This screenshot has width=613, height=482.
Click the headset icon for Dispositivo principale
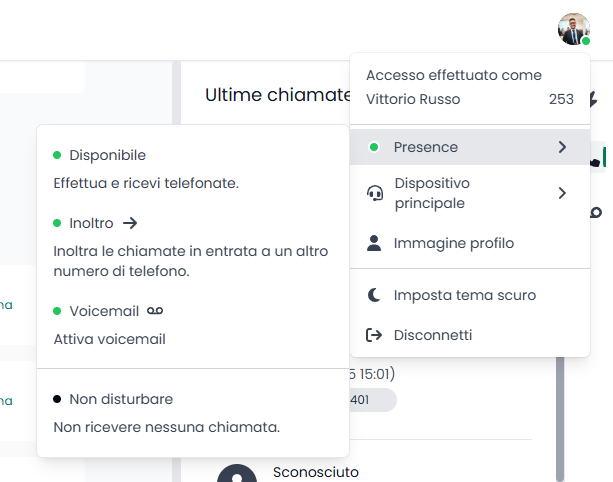click(x=375, y=193)
